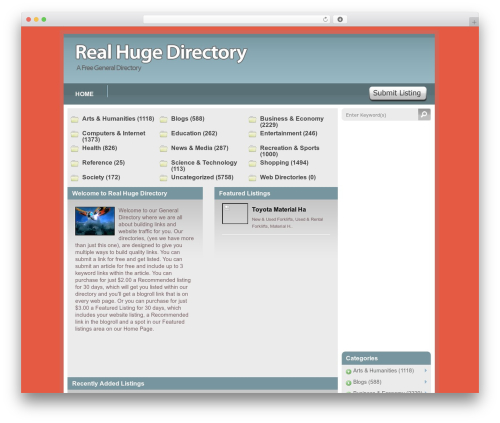The height and width of the screenshot is (423, 500).
Task: Open Shopping (1494) category link
Action: point(284,163)
